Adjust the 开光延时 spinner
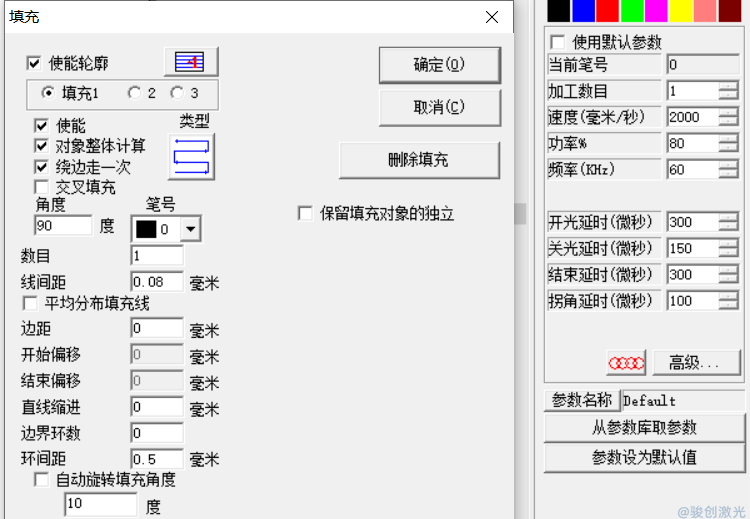Screen dimensions: 750x519 [729, 222]
